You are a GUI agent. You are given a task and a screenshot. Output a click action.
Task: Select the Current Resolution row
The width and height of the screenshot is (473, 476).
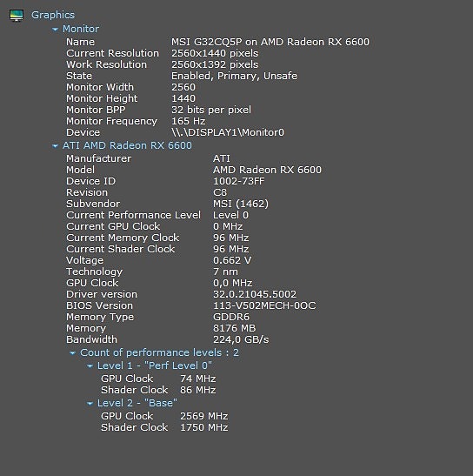(x=163, y=53)
